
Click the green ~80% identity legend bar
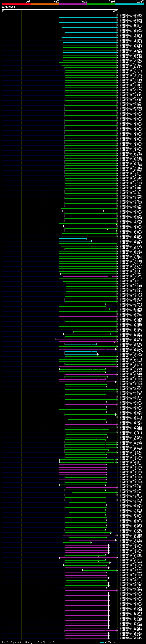pos(101,4)
